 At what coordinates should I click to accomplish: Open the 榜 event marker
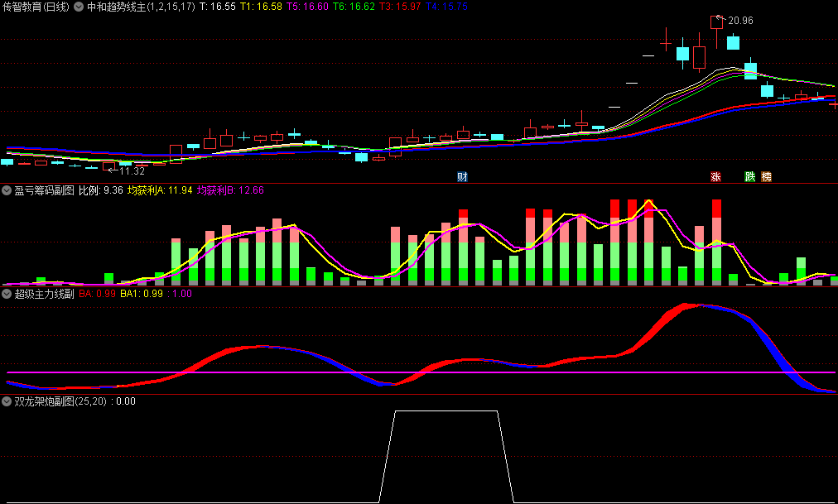[x=767, y=177]
